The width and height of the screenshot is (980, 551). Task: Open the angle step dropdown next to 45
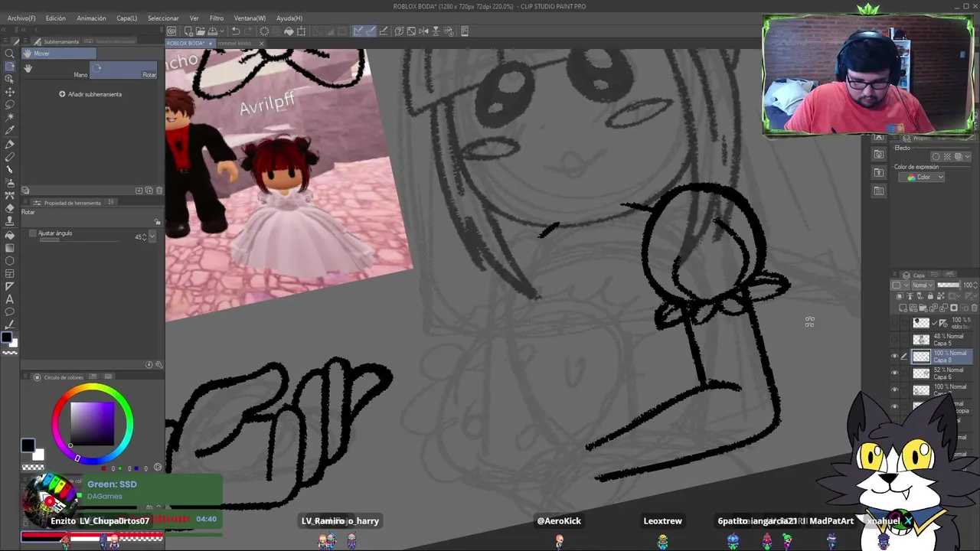[x=152, y=237]
